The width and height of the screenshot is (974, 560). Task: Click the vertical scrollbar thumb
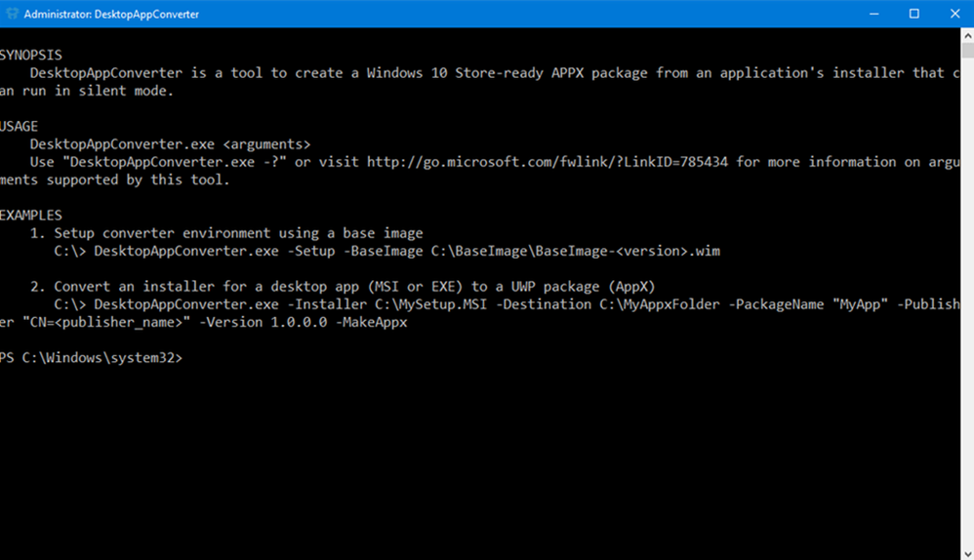pyautogui.click(x=967, y=51)
